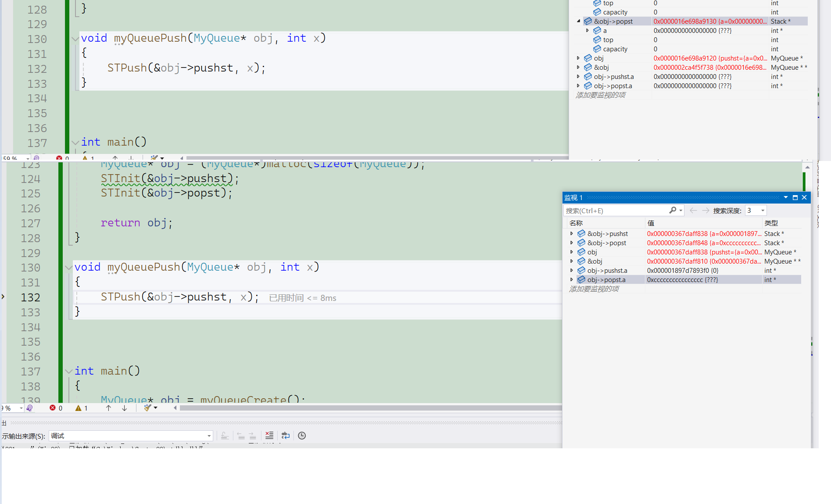This screenshot has height=504, width=831.
Task: Click go to next message output icon
Action: click(x=252, y=436)
